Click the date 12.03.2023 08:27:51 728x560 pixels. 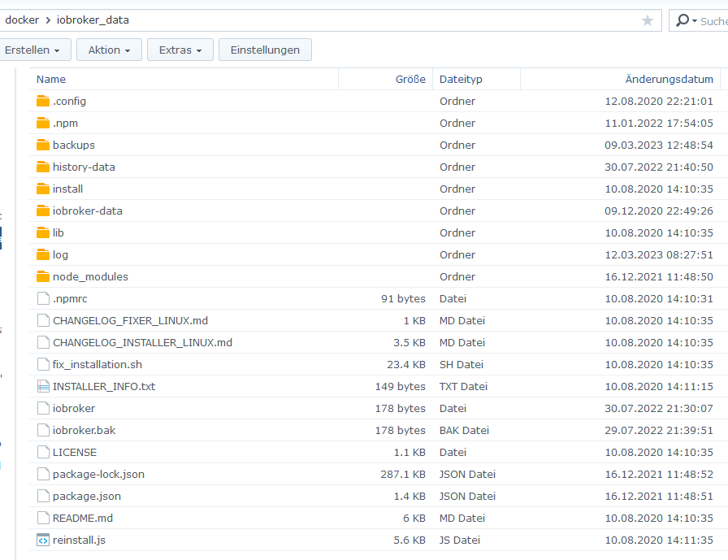coord(659,254)
